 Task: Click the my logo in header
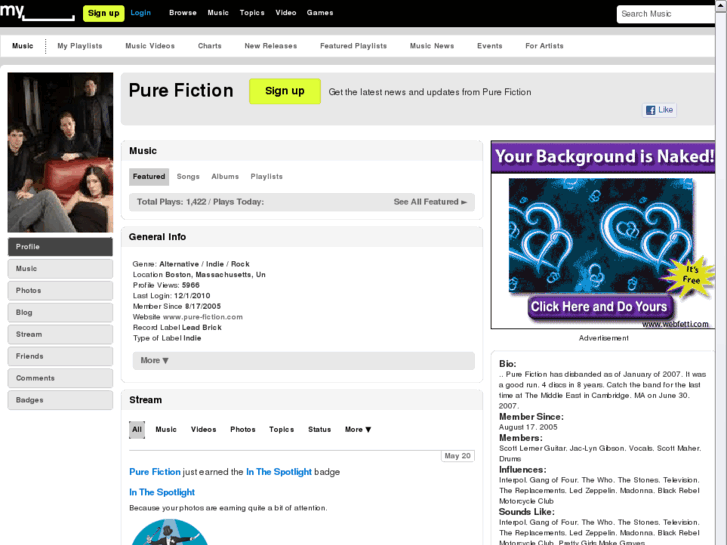pyautogui.click(x=37, y=12)
